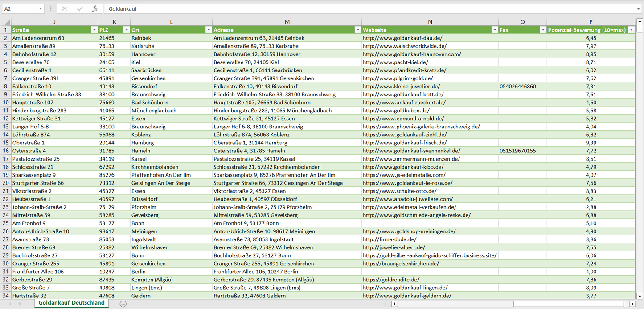Click the vertical scrollbar down arrow
644x309 pixels.
tap(640, 296)
